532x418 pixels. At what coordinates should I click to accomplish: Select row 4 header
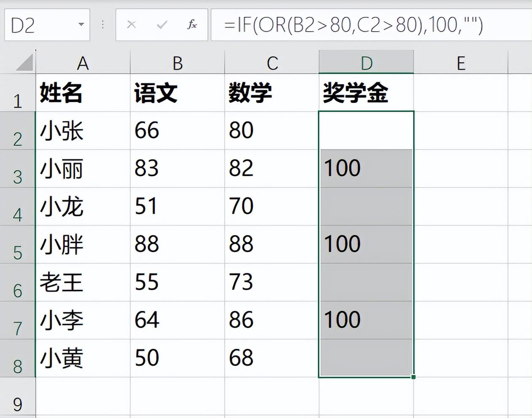click(18, 206)
